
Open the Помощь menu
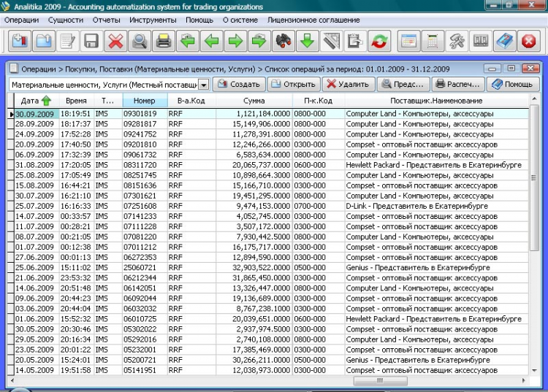coord(199,20)
